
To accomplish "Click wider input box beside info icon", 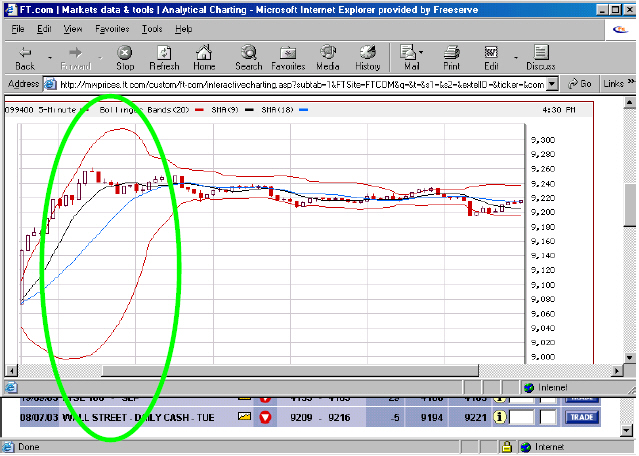I will [x=522, y=417].
